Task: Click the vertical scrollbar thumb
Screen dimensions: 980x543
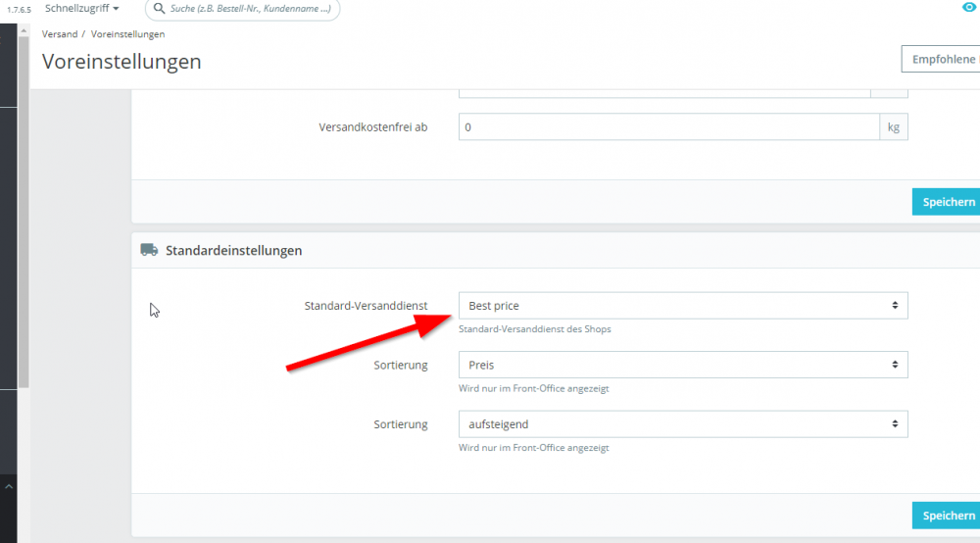Action: (x=24, y=213)
